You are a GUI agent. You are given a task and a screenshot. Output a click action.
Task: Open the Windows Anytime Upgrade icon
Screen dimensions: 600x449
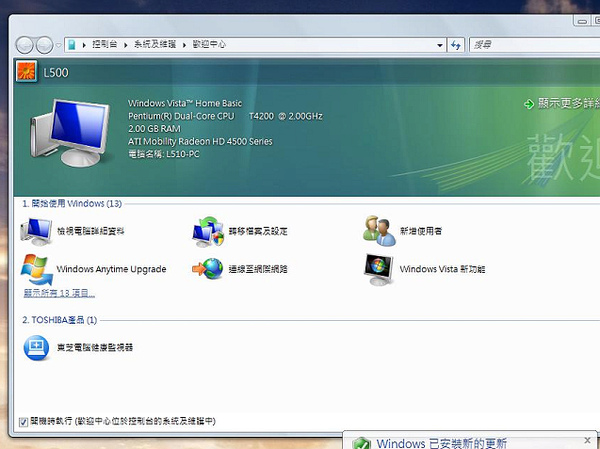click(36, 269)
